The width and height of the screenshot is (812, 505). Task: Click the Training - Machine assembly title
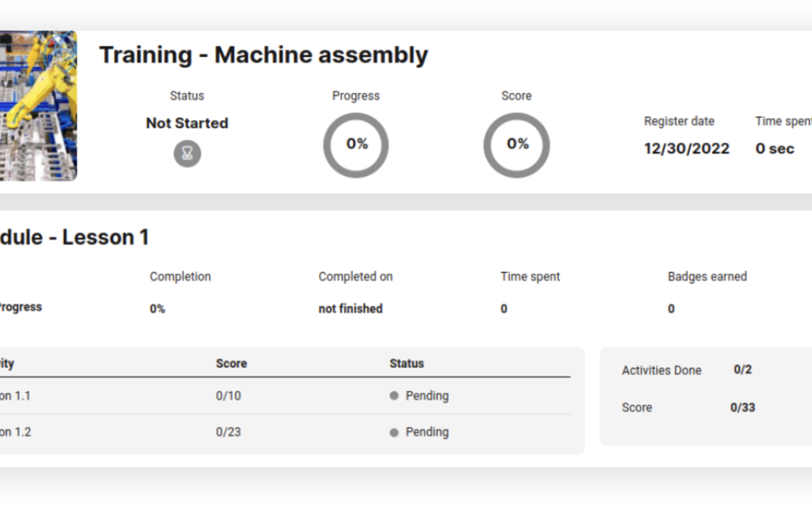point(263,55)
